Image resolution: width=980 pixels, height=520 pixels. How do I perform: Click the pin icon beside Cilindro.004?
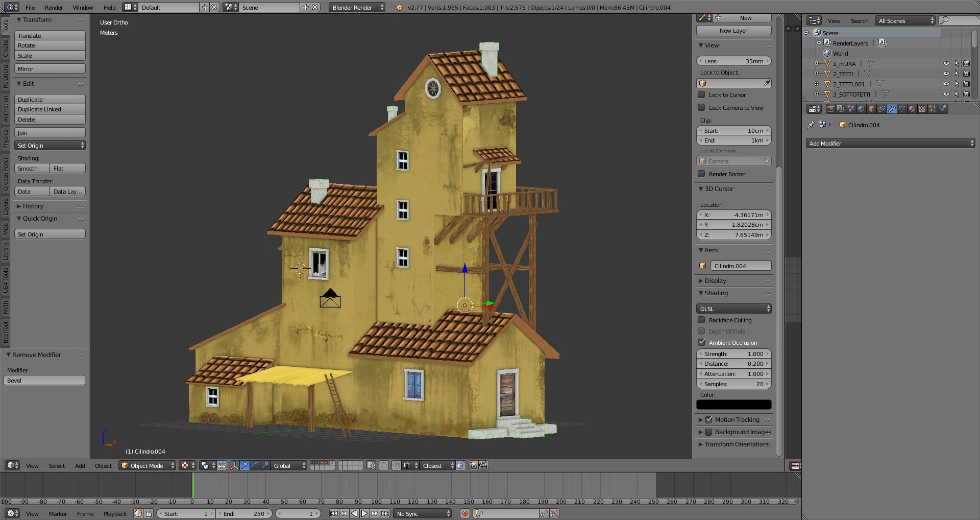(x=811, y=125)
